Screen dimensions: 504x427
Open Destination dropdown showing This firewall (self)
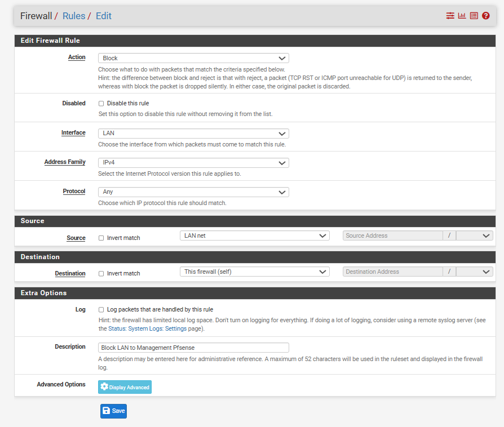pos(254,272)
